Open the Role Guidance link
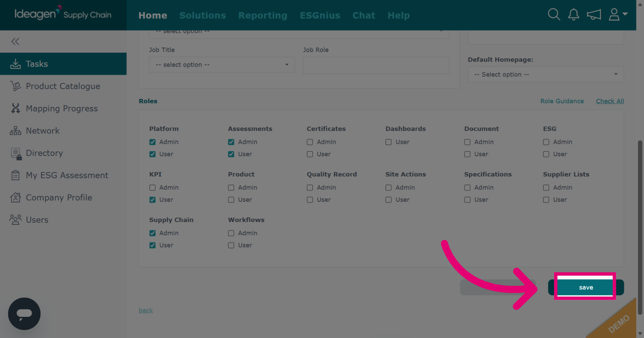Viewport: 644px width, 338px height. pos(562,101)
